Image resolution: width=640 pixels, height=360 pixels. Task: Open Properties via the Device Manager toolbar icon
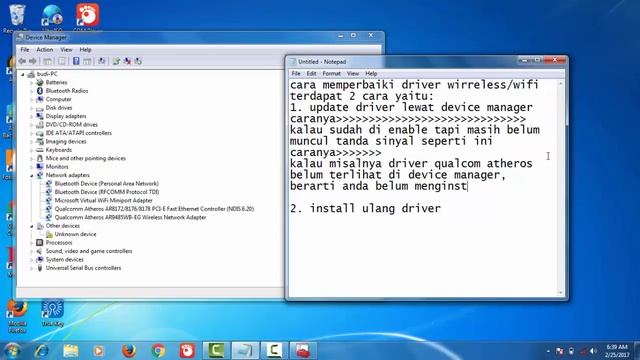pyautogui.click(x=62, y=61)
